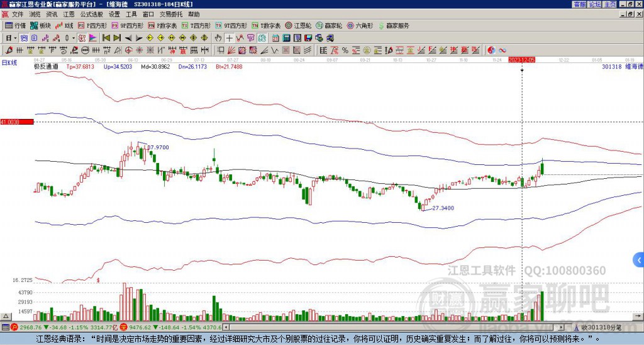Open the 工具 menu

[x=131, y=14]
